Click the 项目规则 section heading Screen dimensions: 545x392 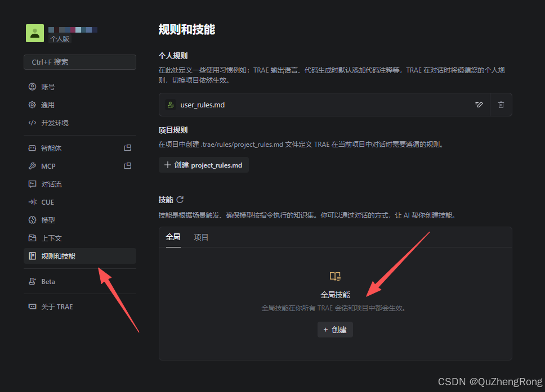click(173, 130)
